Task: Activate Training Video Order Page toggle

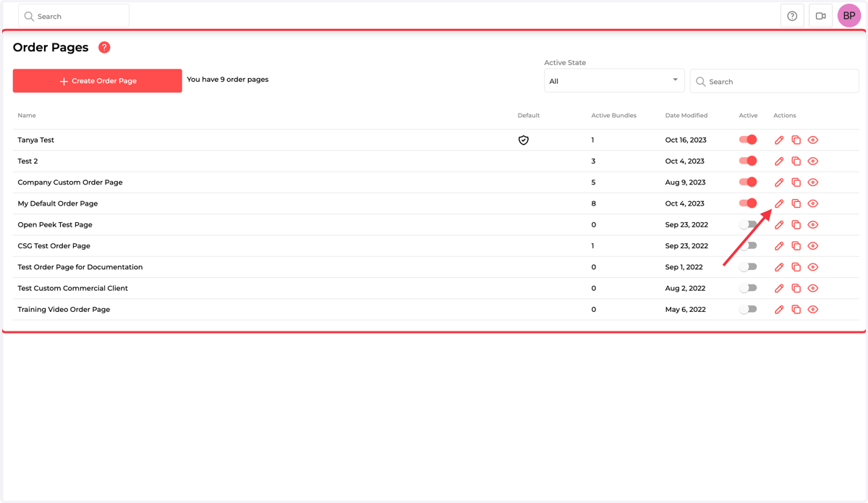Action: [748, 309]
